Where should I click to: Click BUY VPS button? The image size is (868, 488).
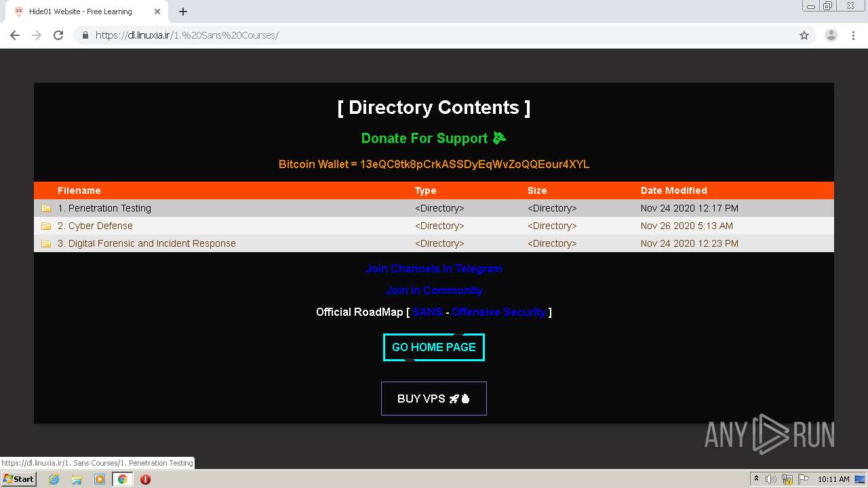(434, 399)
